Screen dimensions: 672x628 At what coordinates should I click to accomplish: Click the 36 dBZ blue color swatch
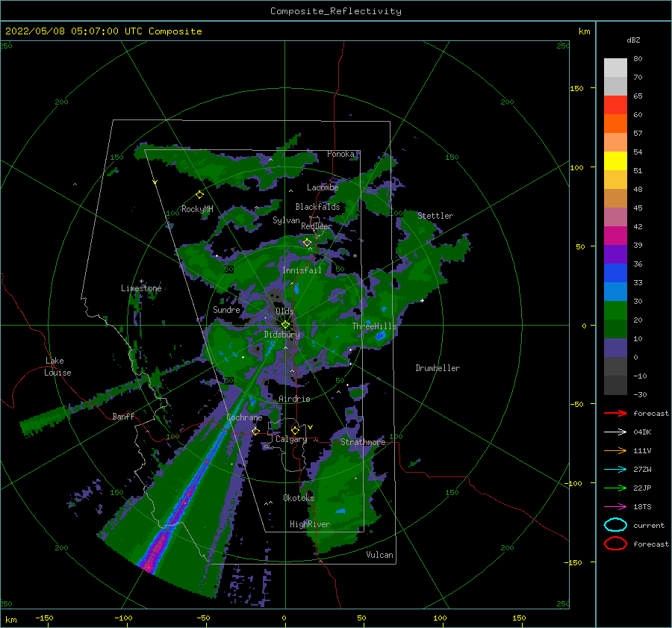coord(615,273)
